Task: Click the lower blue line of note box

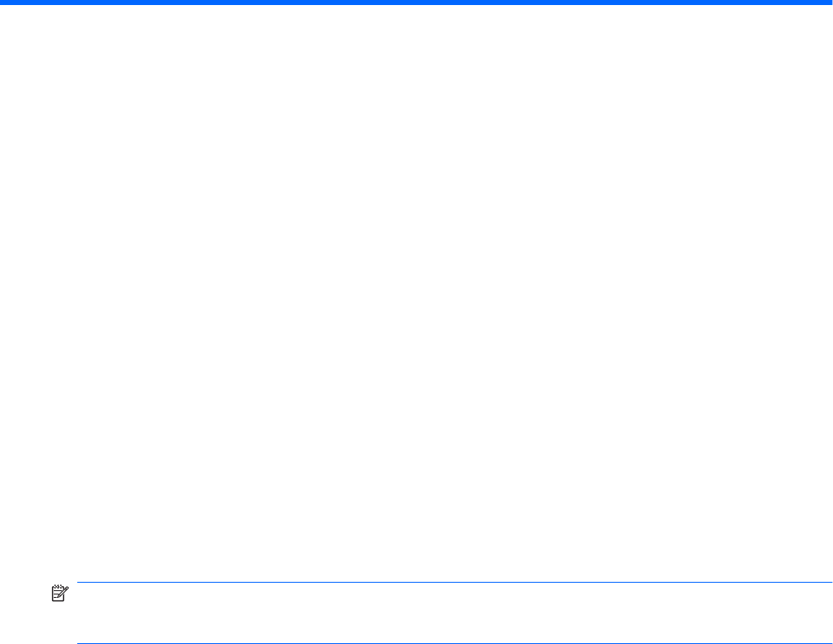Action: click(x=455, y=643)
